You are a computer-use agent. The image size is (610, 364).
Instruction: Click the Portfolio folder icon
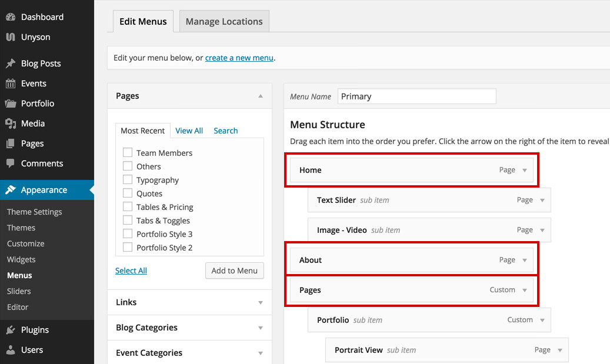coord(11,103)
